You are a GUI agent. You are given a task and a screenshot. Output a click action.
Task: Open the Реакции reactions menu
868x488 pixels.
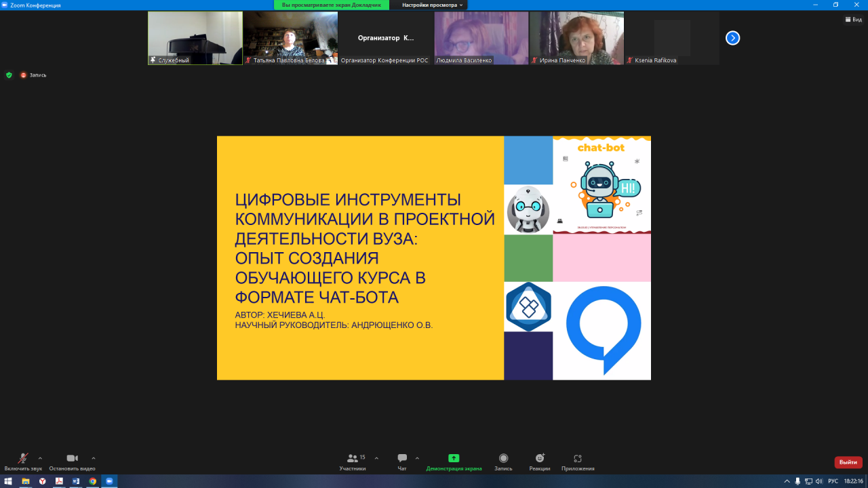pos(540,458)
